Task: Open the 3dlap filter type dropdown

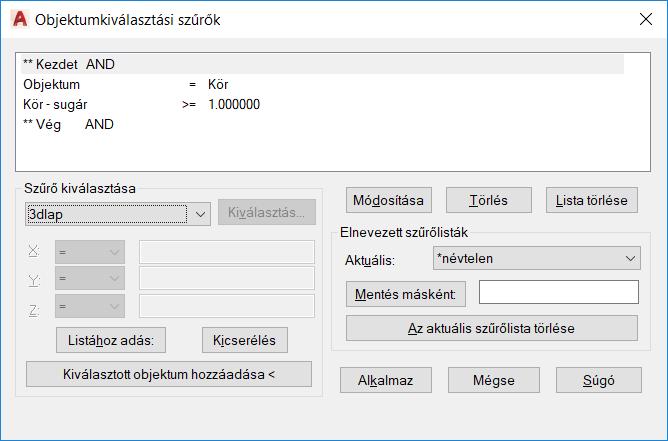Action: click(x=118, y=214)
